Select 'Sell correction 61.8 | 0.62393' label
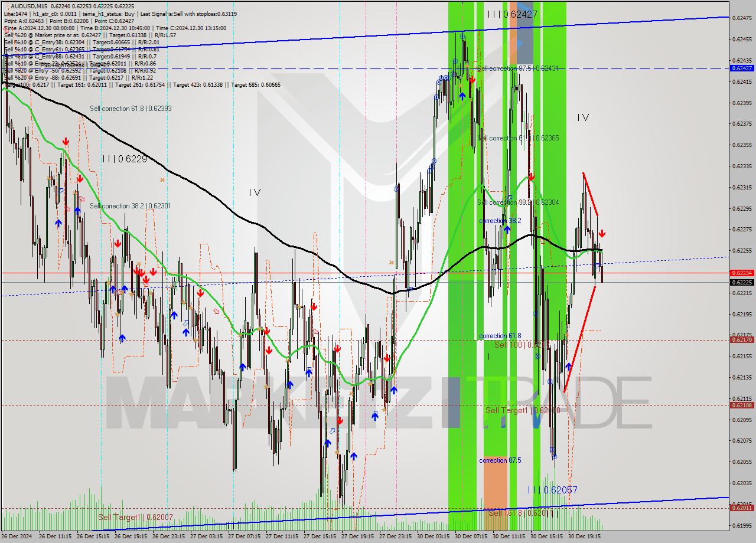The image size is (756, 543). tap(131, 109)
